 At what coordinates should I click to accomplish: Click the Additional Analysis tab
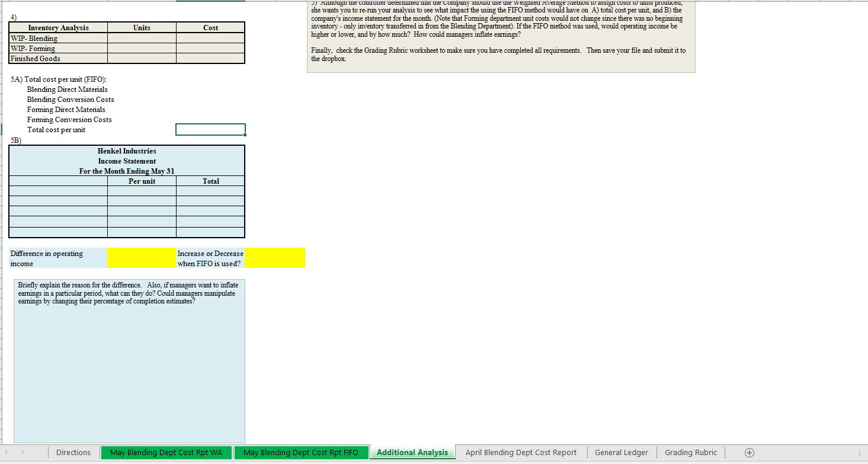pos(412,452)
